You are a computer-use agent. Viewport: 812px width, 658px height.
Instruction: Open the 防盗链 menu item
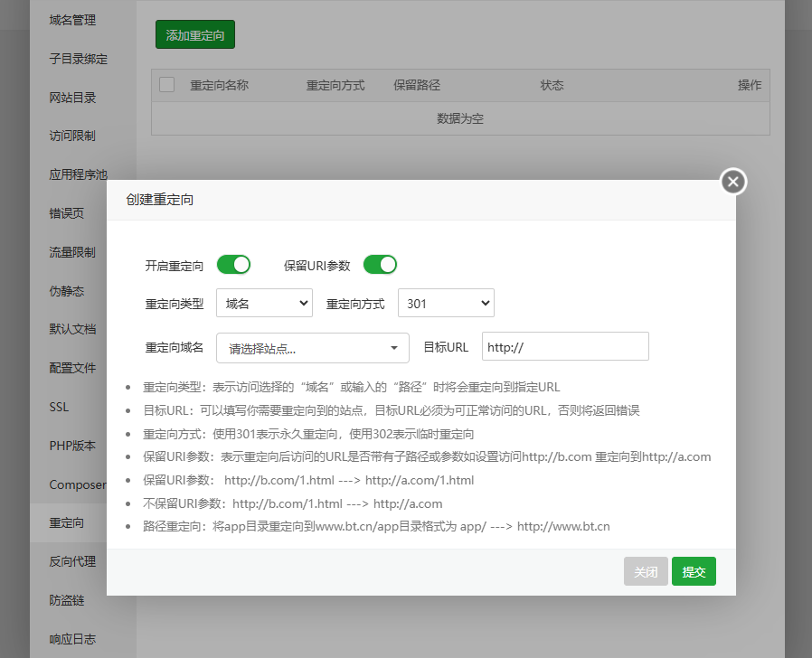tap(67, 600)
